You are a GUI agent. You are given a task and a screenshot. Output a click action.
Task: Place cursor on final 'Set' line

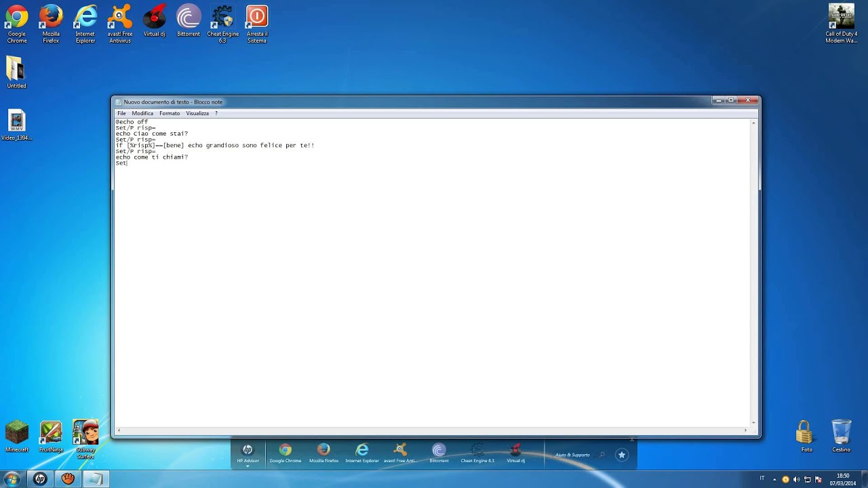(x=121, y=163)
